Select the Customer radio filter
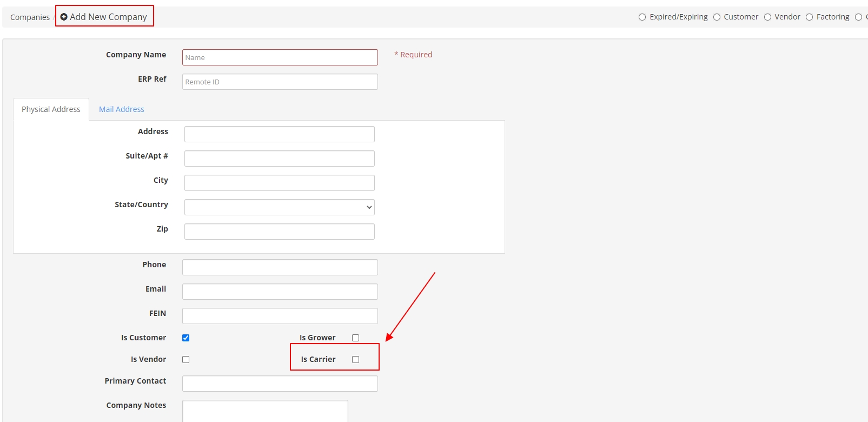This screenshot has height=422, width=868. 717,17
